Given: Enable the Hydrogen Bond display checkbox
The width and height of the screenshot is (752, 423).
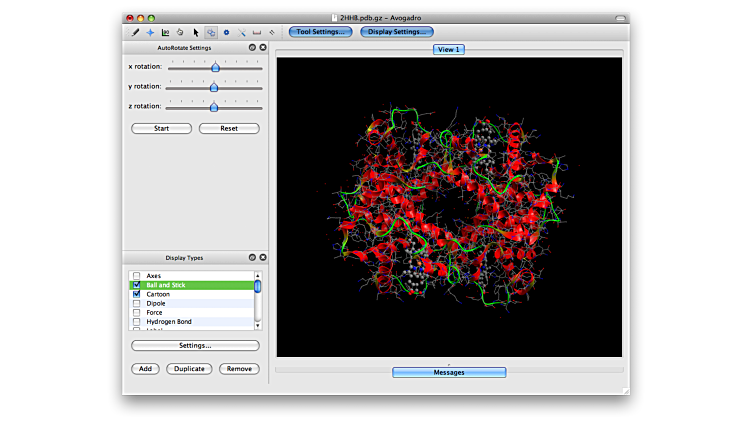Looking at the screenshot, I should coord(137,322).
